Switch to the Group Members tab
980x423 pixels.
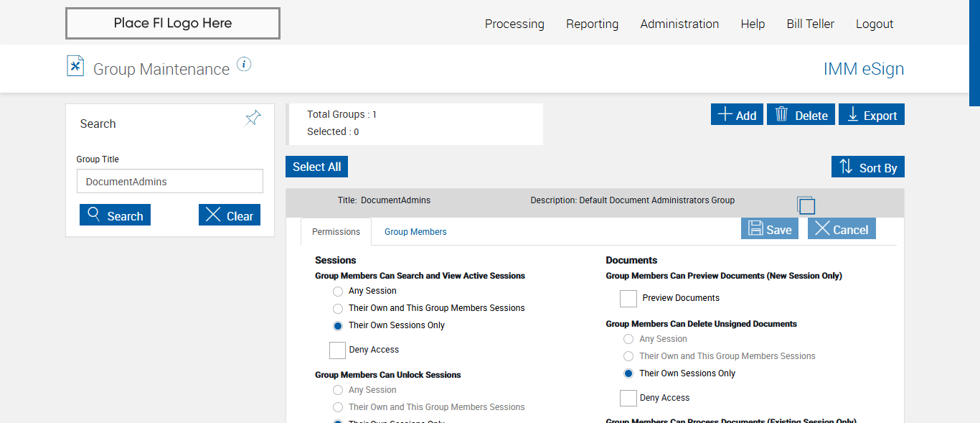pyautogui.click(x=415, y=232)
